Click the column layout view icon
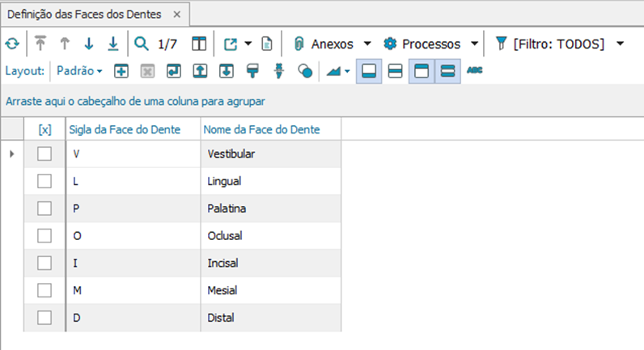The height and width of the screenshot is (350, 644). pyautogui.click(x=198, y=44)
